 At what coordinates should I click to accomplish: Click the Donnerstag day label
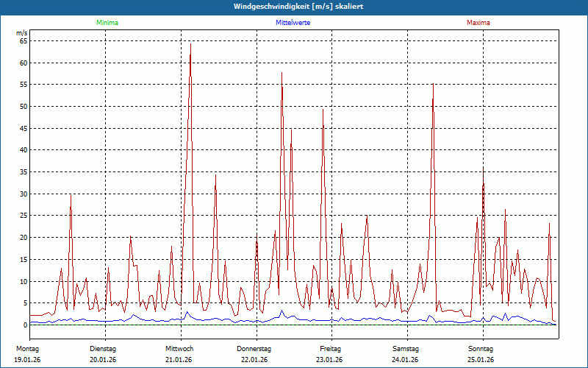[254, 348]
